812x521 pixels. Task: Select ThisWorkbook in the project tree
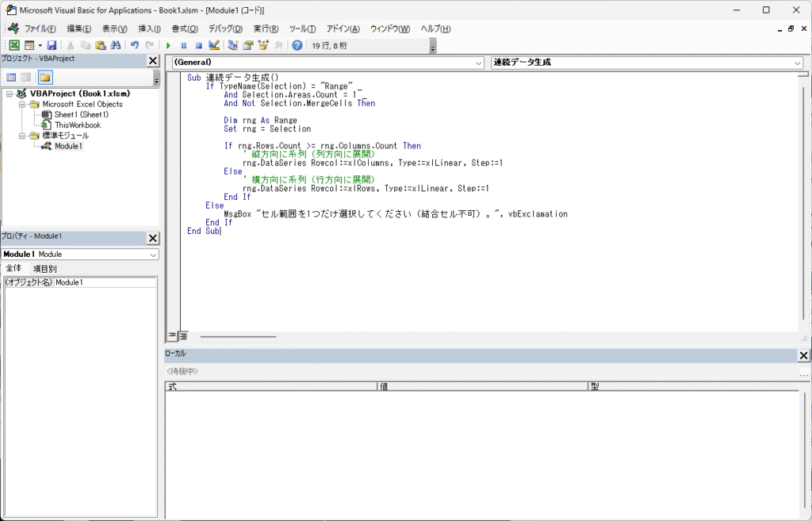[x=77, y=125]
